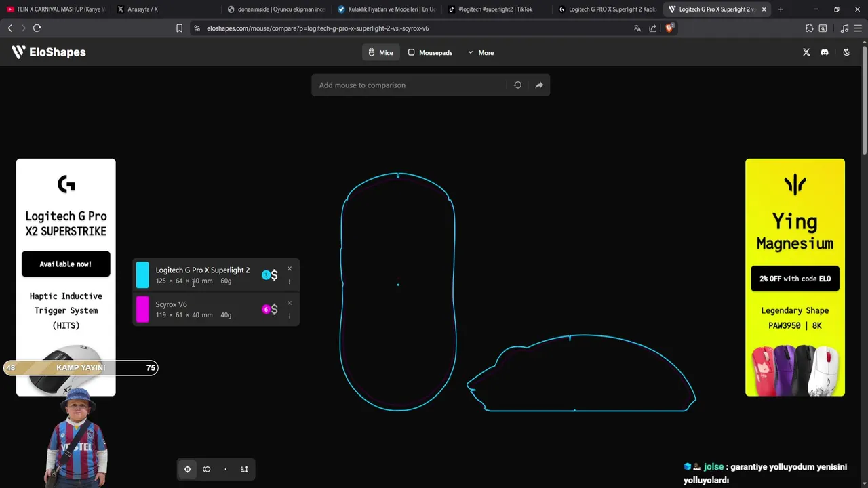Select the Logitech G Pro X Superlight 2 name
This screenshot has height=488, width=868.
pos(203,270)
